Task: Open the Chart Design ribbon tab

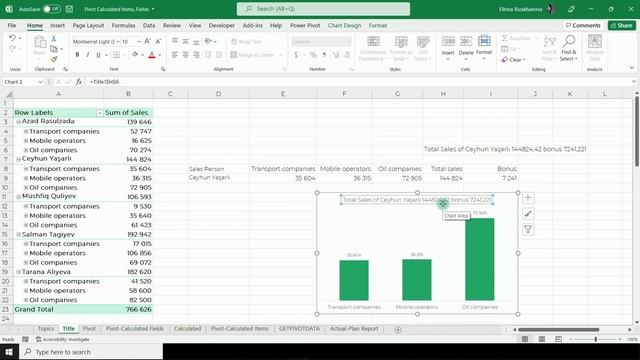Action: click(344, 25)
